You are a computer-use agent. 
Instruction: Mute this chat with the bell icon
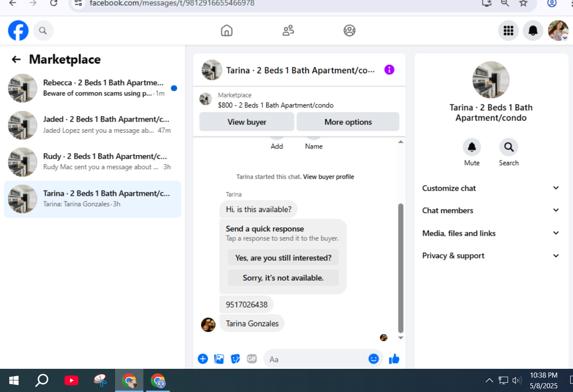pyautogui.click(x=472, y=147)
